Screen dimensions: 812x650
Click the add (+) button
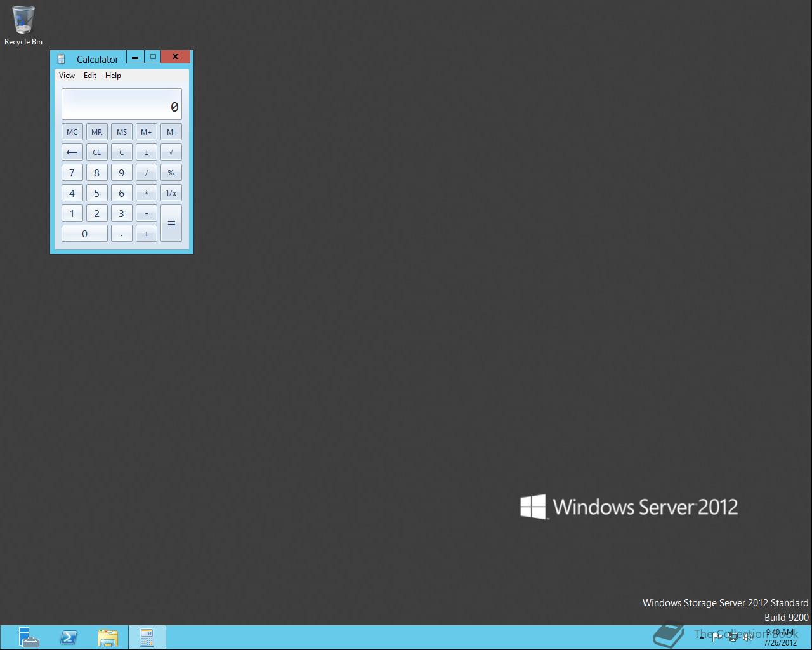coord(147,234)
